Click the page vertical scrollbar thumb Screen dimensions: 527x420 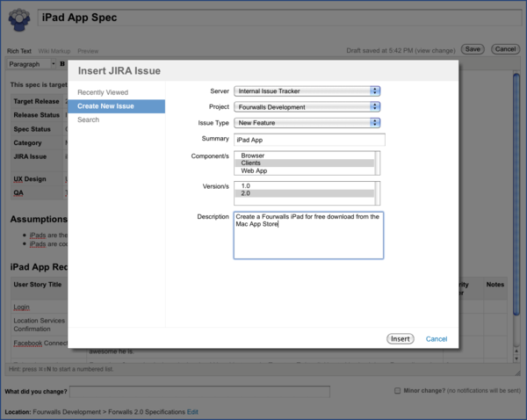pos(516,194)
